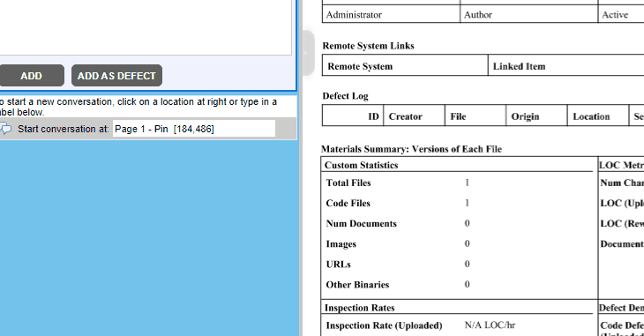Click the Remote System Links heading

pyautogui.click(x=368, y=46)
